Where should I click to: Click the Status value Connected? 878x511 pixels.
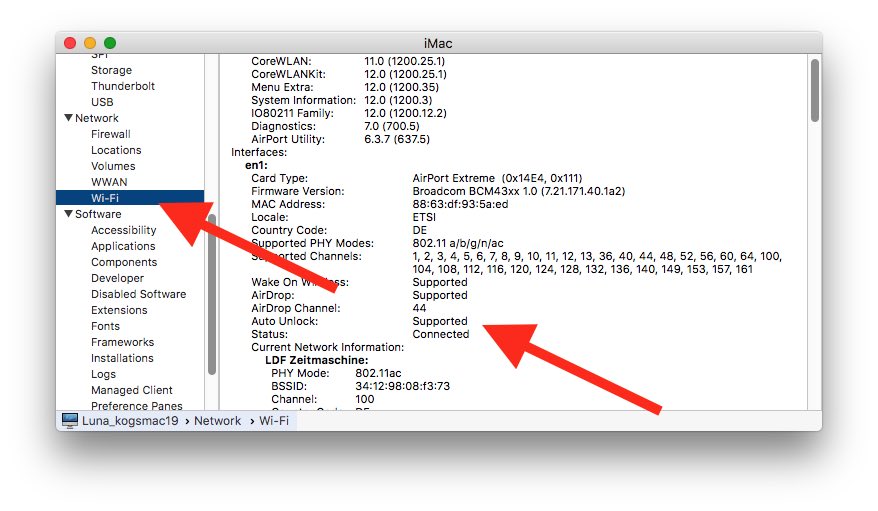pos(441,334)
